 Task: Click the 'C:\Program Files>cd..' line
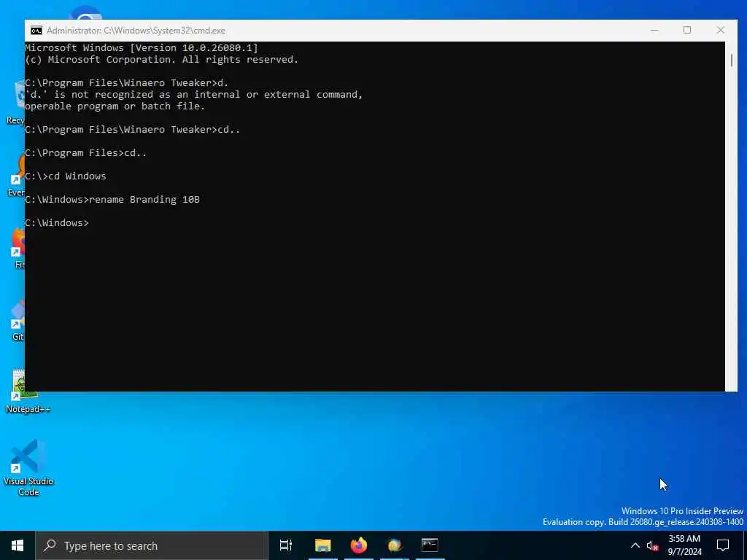86,153
